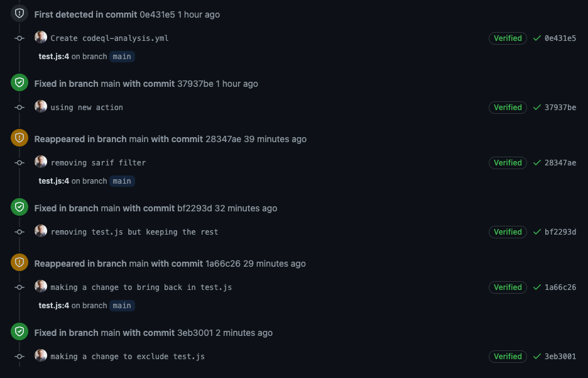Open commit hash 28347ae on right
The height and width of the screenshot is (378, 588).
pyautogui.click(x=560, y=163)
